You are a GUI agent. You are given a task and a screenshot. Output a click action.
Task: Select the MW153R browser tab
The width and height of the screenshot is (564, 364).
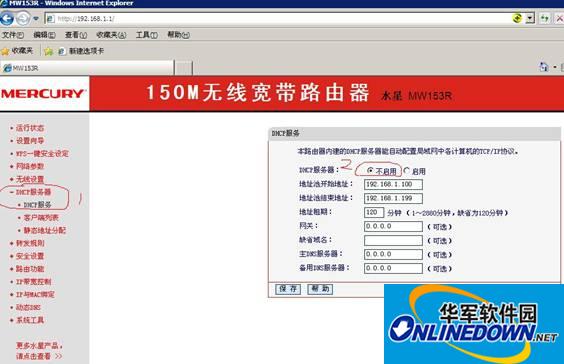point(87,68)
